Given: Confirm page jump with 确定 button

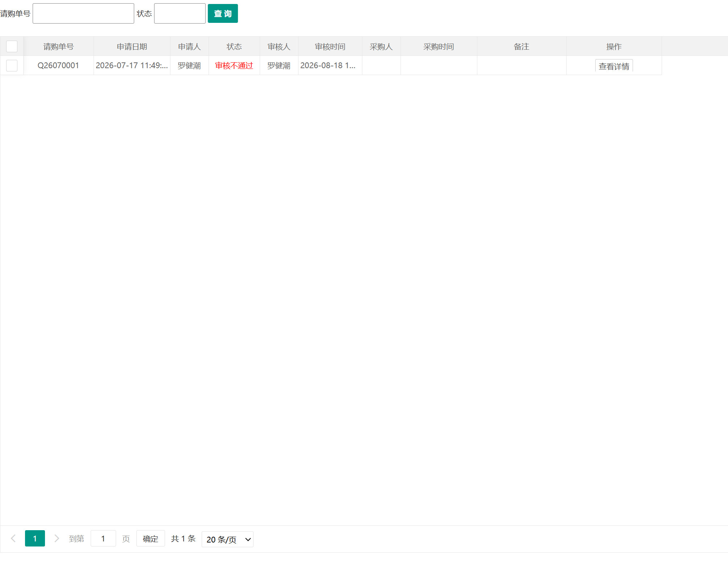Looking at the screenshot, I should click(x=150, y=539).
